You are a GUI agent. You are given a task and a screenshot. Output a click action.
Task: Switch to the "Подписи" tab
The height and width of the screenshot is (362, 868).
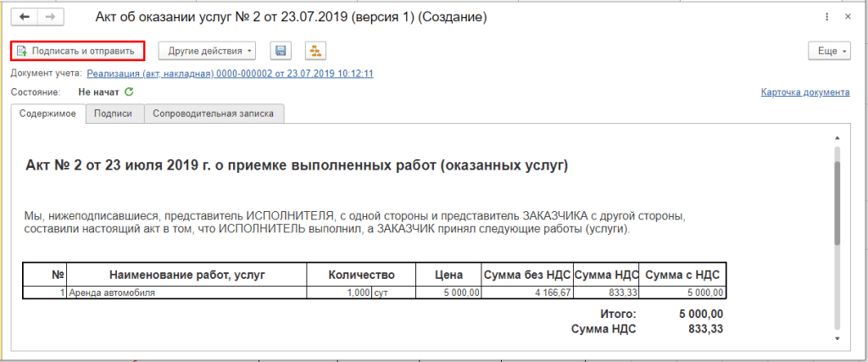[x=114, y=114]
